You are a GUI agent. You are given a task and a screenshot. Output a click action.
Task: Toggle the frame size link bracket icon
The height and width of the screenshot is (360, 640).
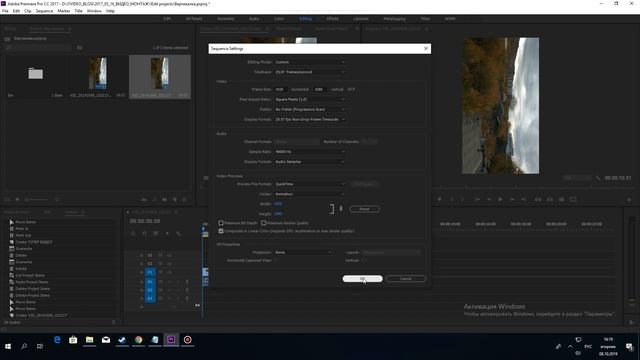332,209
